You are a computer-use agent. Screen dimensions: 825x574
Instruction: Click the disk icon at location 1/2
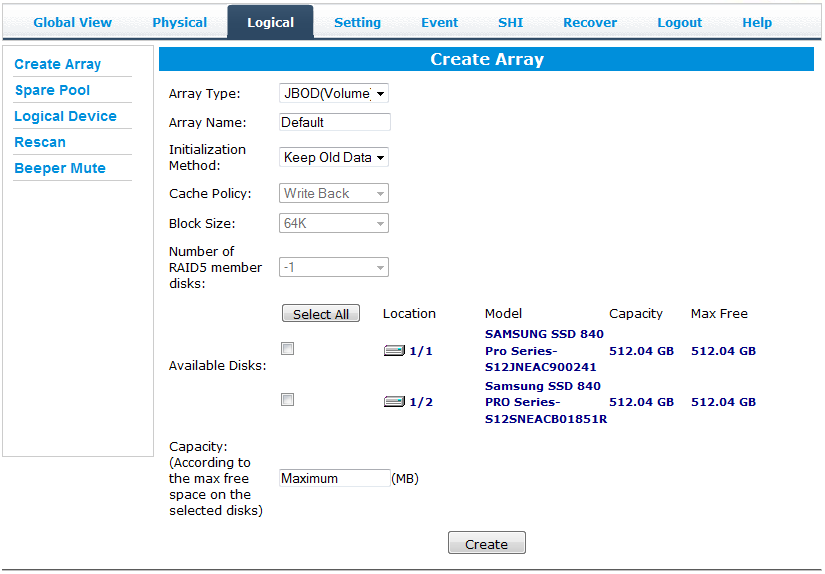(x=394, y=402)
